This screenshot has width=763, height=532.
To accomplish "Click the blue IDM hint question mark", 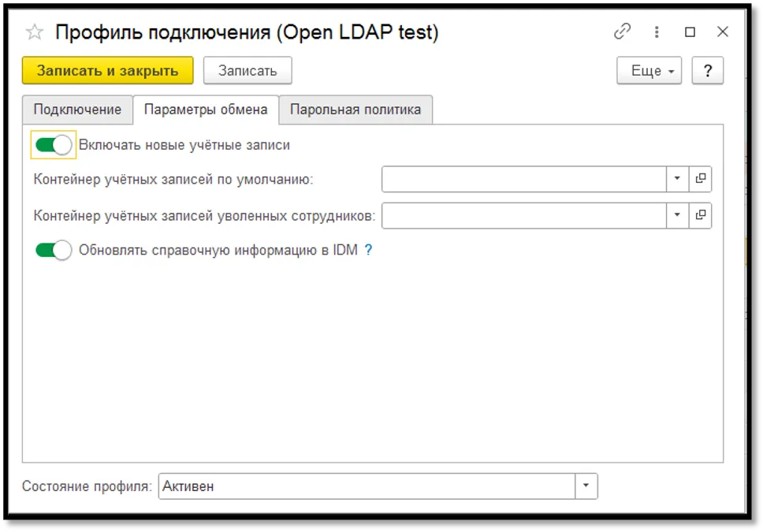I will coord(368,250).
